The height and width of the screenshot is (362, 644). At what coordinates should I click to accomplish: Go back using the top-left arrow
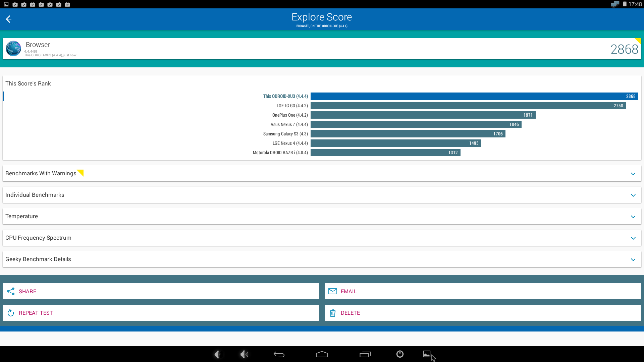pos(9,19)
